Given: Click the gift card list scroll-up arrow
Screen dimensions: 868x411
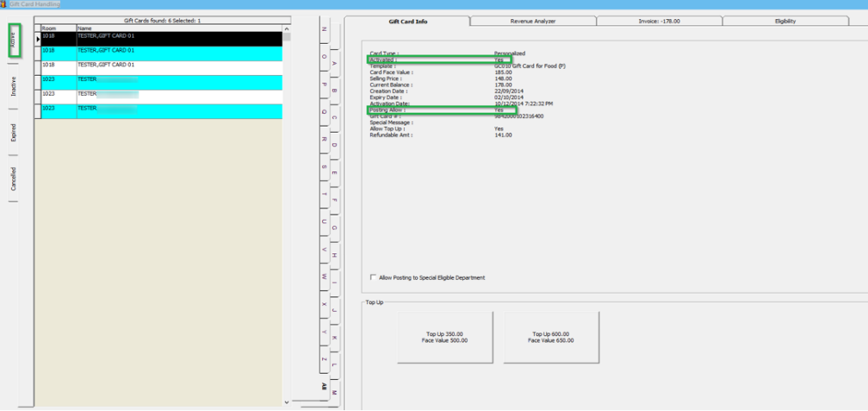Looking at the screenshot, I should (x=286, y=28).
